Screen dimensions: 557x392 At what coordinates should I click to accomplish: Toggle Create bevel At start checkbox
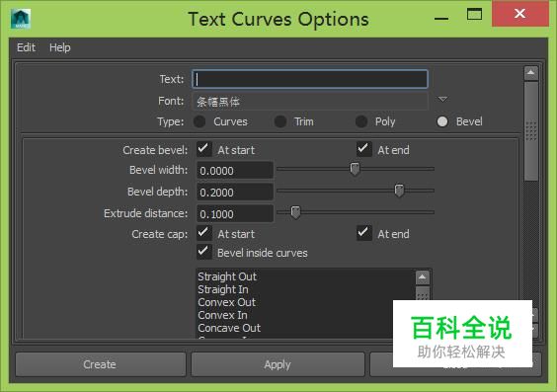pyautogui.click(x=204, y=149)
